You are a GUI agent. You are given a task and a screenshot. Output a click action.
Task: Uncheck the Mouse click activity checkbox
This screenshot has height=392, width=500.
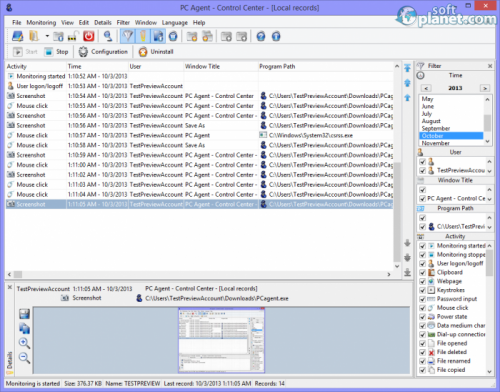click(x=423, y=308)
